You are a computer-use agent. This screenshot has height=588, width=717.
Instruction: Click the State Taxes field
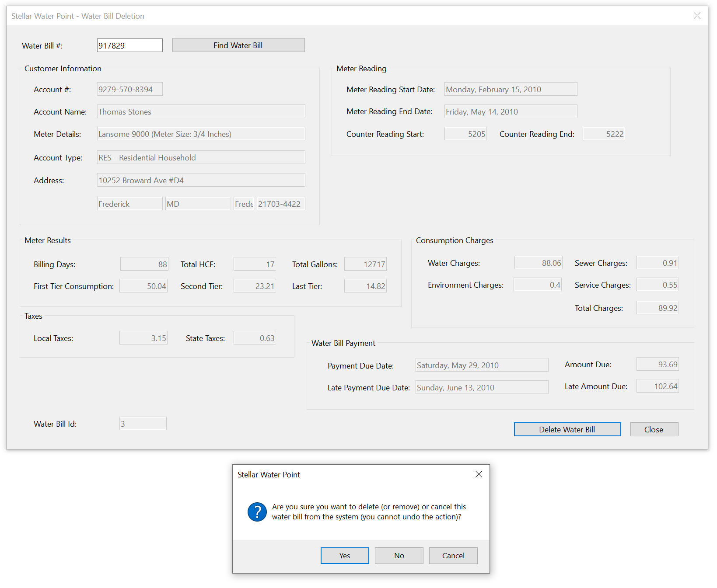(x=255, y=338)
